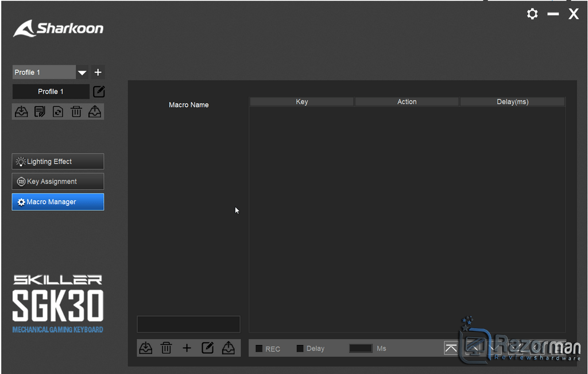Image resolution: width=588 pixels, height=374 pixels.
Task: Edit the macro name with the pencil icon
Action: point(207,348)
